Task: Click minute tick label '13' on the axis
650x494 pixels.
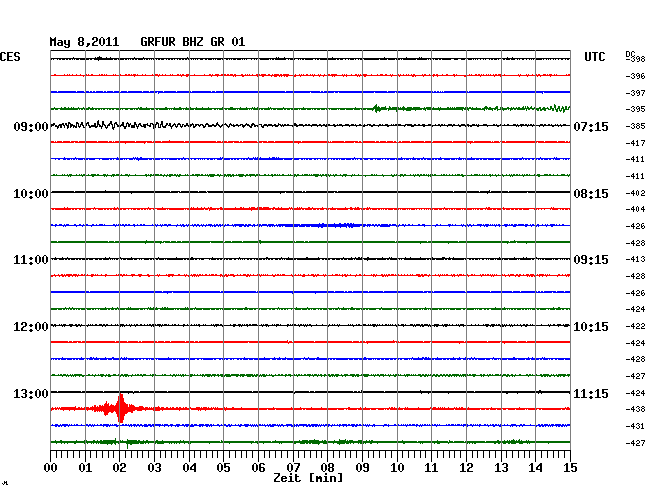Action: 501,468
